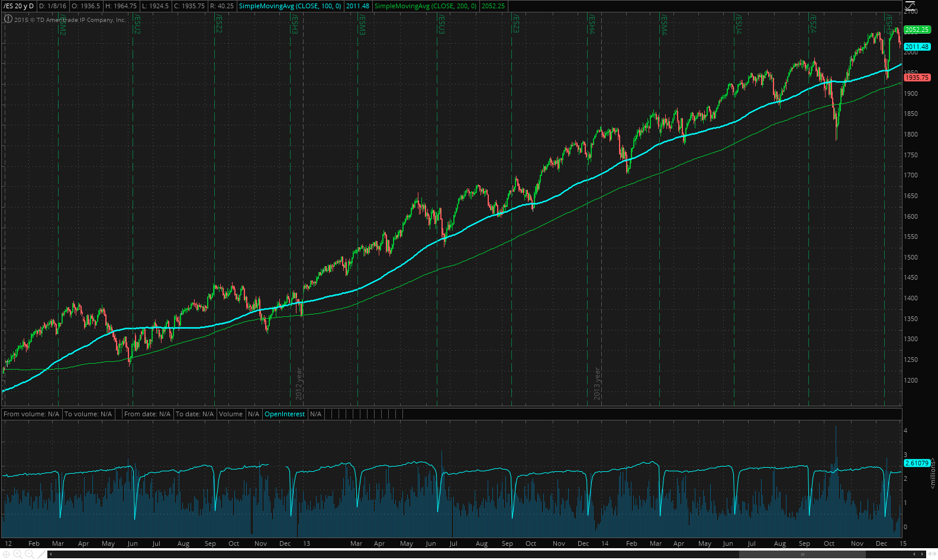Click the To date: N/A field
Screen dimensions: 938x560
point(195,414)
